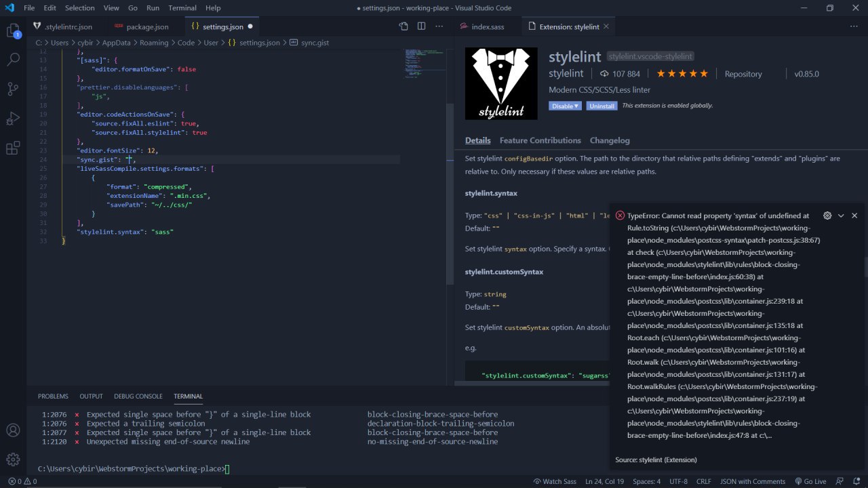The height and width of the screenshot is (488, 868).
Task: Switch to the Details tab
Action: (x=477, y=140)
